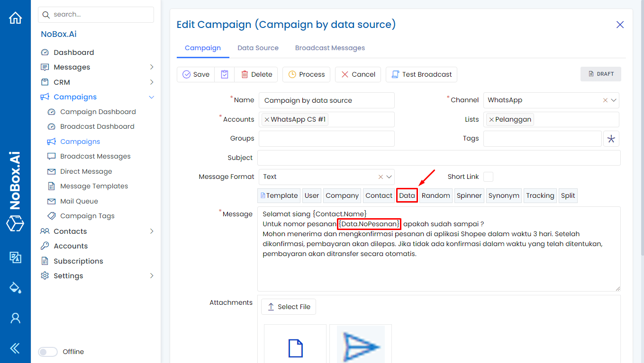
Task: Remove WhatsApp CS #1 account tag
Action: coord(267,120)
